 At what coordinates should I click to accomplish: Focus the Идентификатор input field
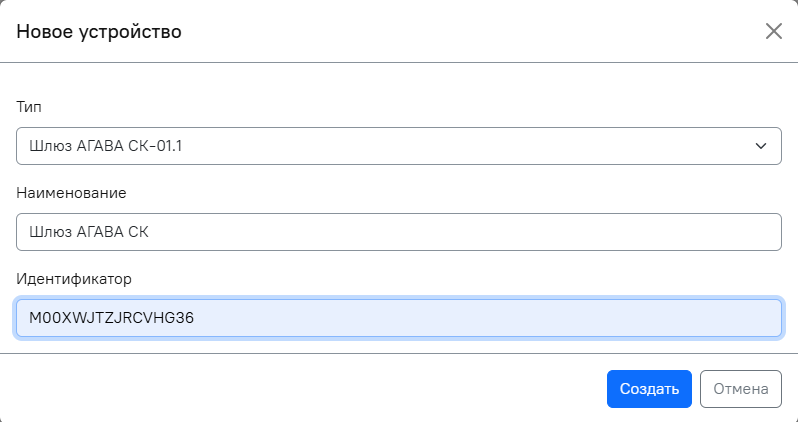coord(398,318)
